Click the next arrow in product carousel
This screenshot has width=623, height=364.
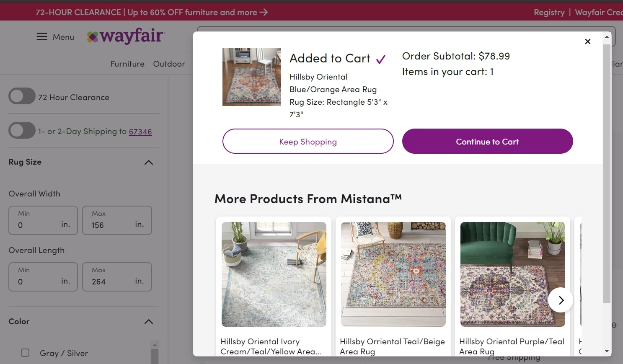(x=561, y=300)
